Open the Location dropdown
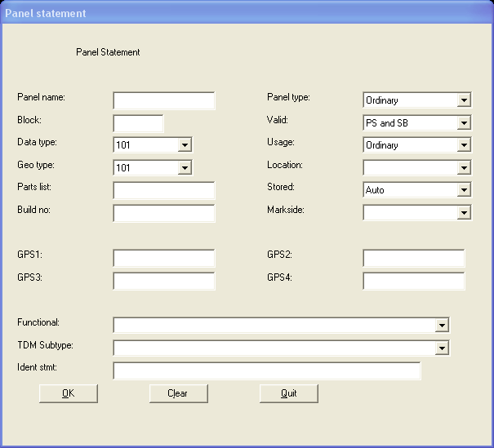494x448 pixels. 417,168
